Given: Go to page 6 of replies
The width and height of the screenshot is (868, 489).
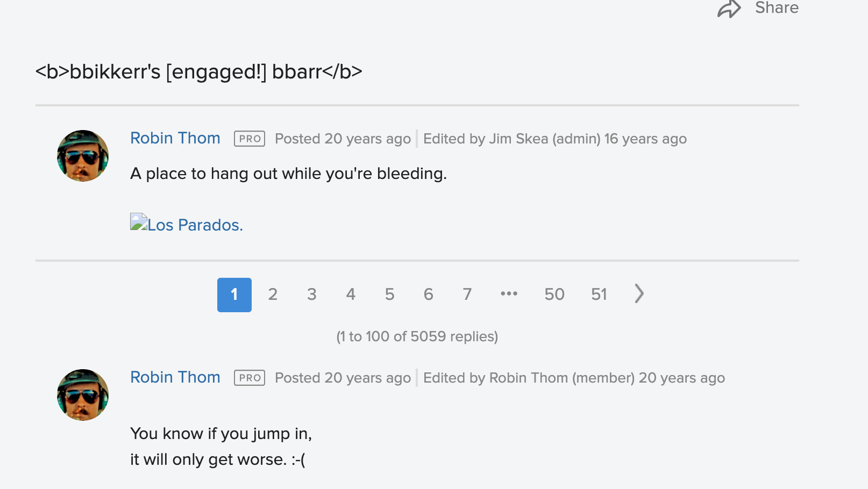Looking at the screenshot, I should point(429,294).
